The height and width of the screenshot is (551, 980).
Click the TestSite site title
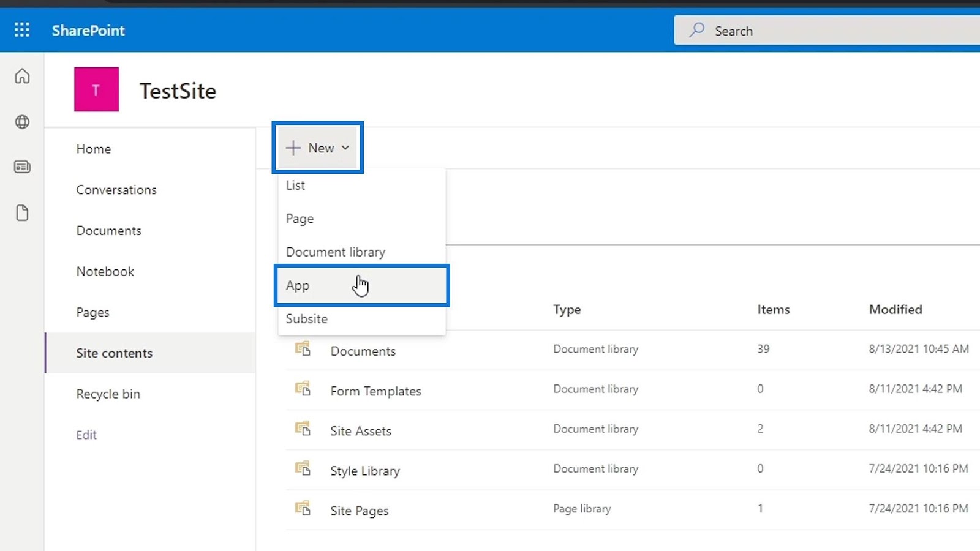click(178, 91)
